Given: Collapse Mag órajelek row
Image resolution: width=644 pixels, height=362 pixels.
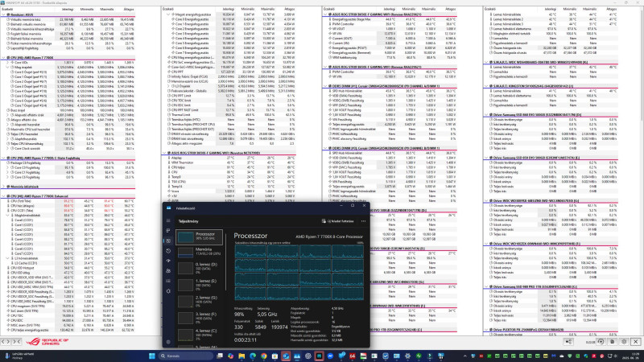Looking at the screenshot, I should 7,68.
